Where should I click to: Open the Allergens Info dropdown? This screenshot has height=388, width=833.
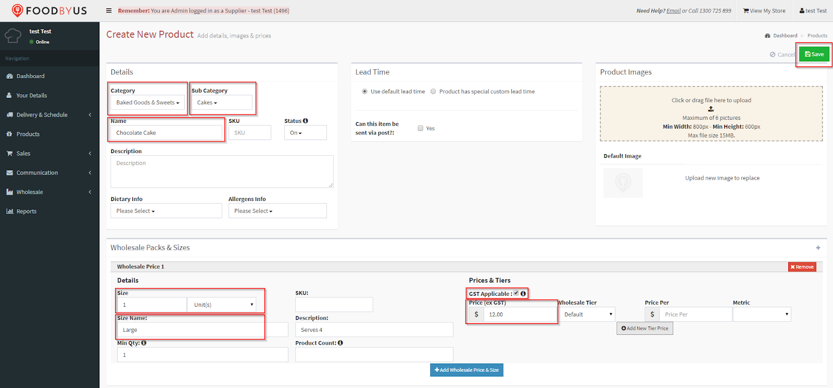coord(277,211)
